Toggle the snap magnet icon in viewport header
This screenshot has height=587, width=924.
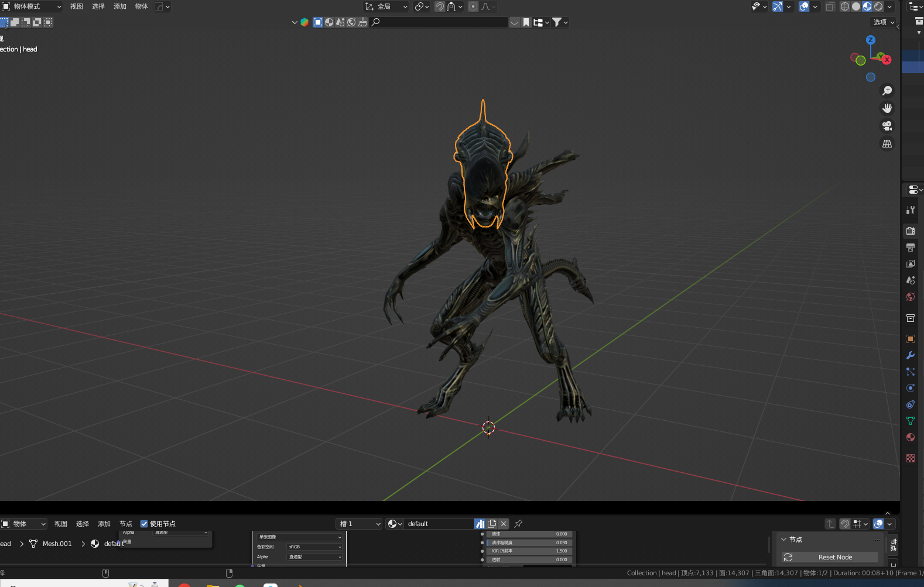[440, 6]
